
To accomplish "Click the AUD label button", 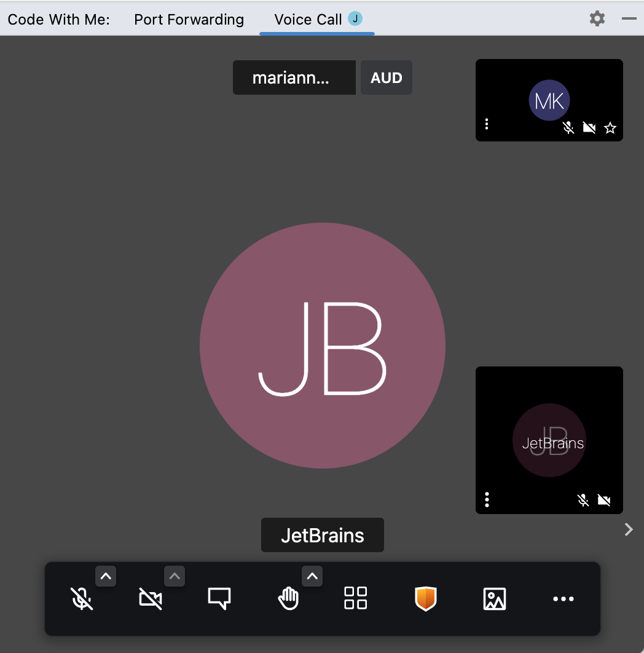I will pos(387,77).
